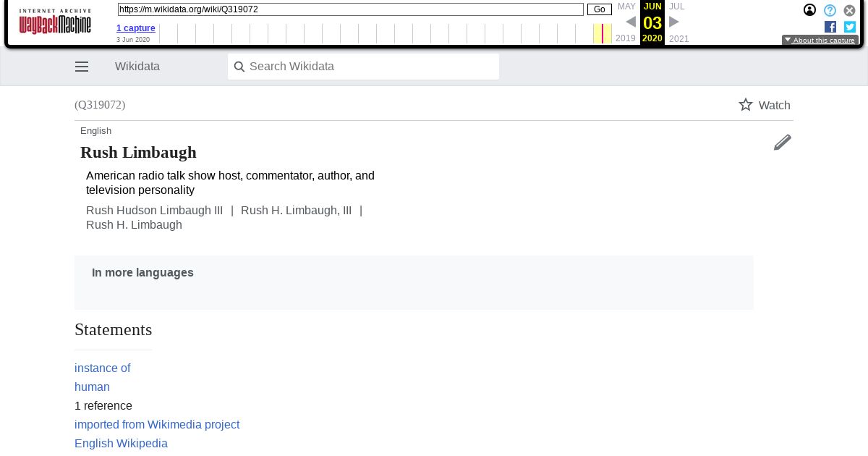
Task: Open imported from Wikimedia project link
Action: pos(157,424)
